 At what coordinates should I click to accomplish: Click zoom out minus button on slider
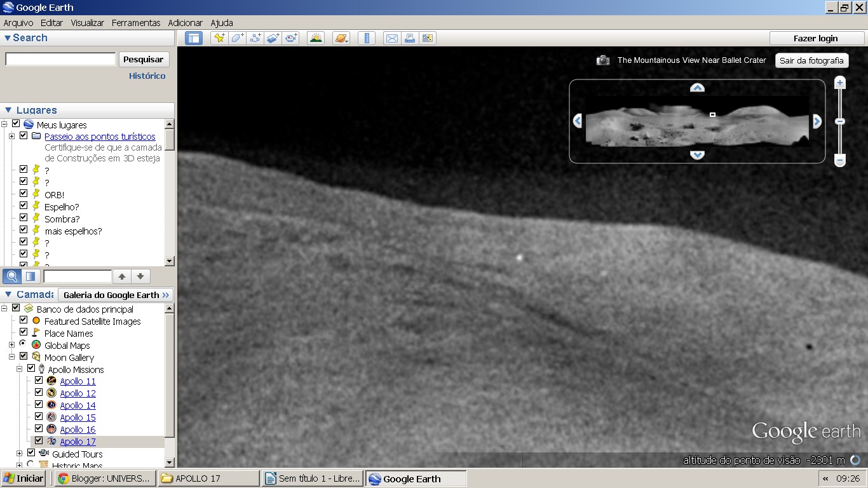[839, 160]
